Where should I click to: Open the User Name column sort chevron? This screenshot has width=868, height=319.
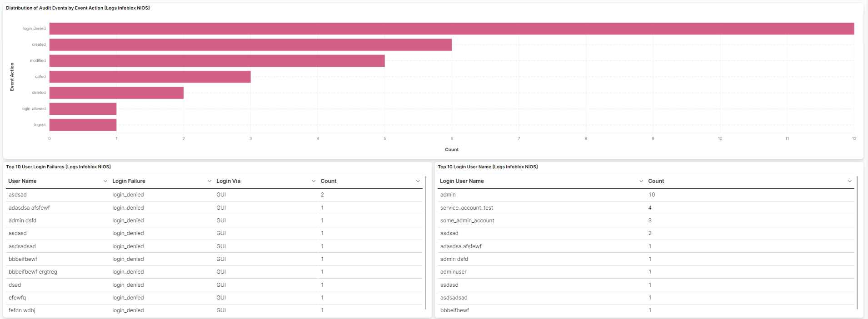tap(105, 181)
